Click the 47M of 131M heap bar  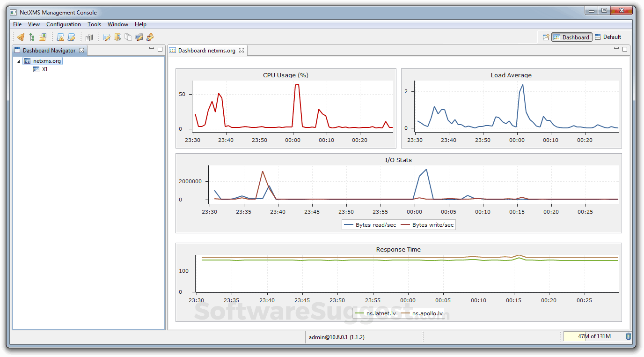[x=593, y=336]
